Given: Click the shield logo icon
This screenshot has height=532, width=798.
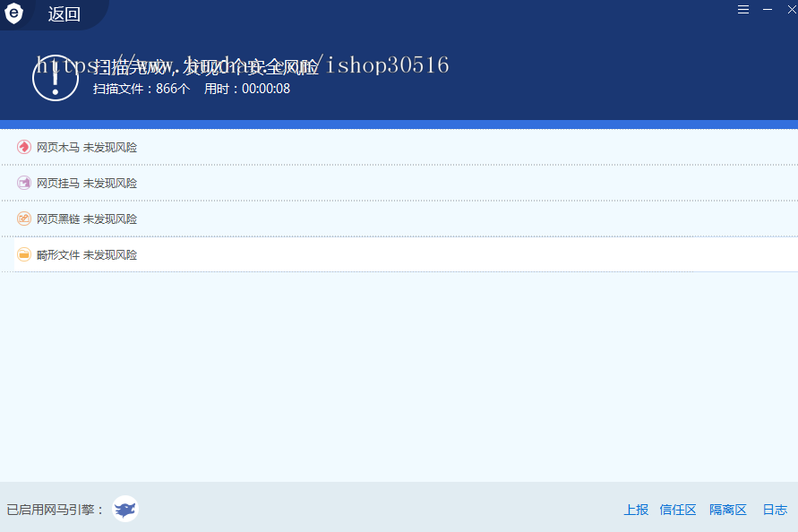Looking at the screenshot, I should [x=13, y=13].
